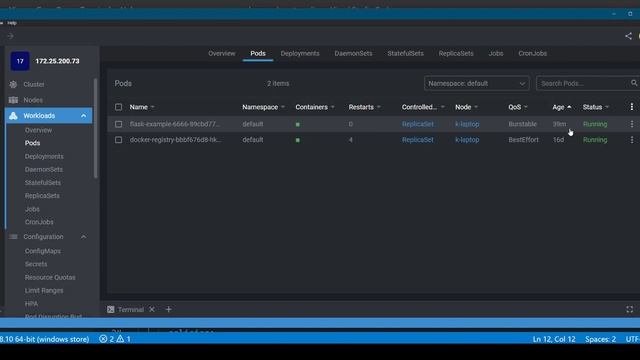Click the sidebar vertical scrollbar
Viewport: 640px width, 360px height.
point(96,128)
